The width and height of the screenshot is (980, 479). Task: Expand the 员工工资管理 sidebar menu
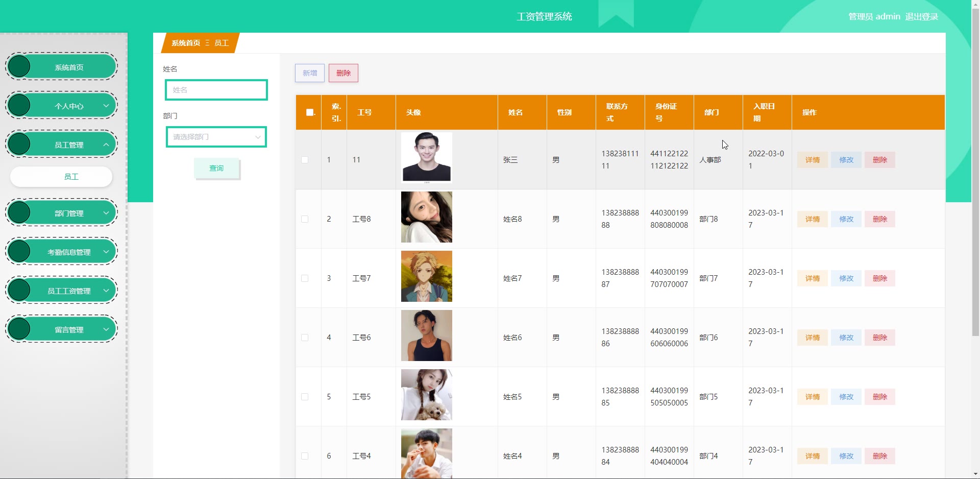pos(61,291)
